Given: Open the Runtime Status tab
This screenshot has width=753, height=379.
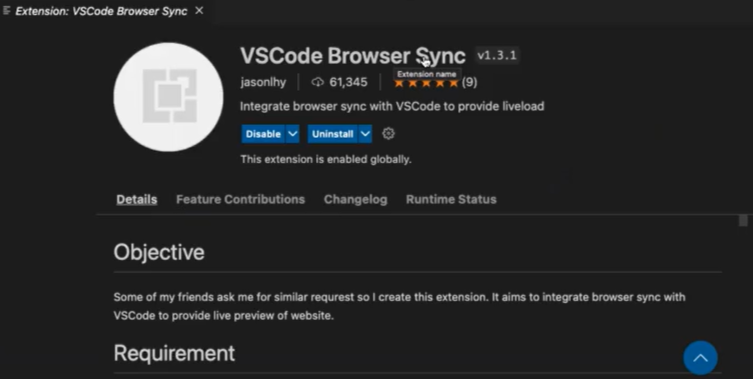Looking at the screenshot, I should (451, 199).
